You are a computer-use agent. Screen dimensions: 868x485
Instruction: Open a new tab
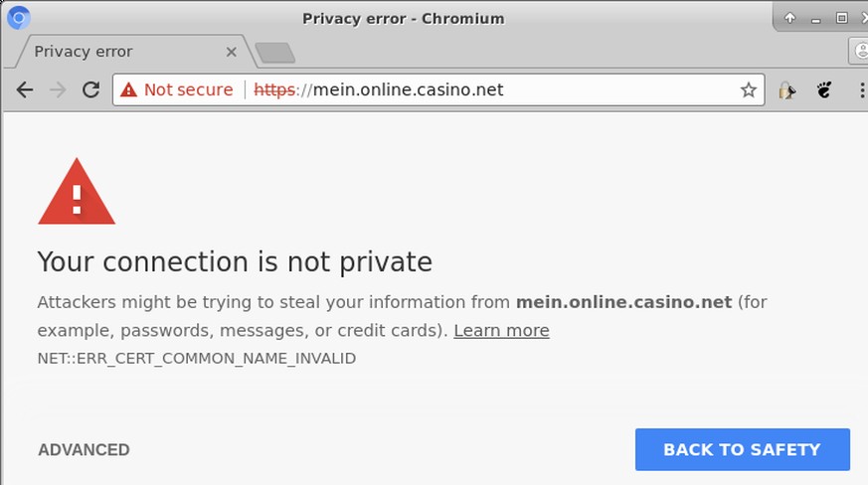click(x=274, y=53)
